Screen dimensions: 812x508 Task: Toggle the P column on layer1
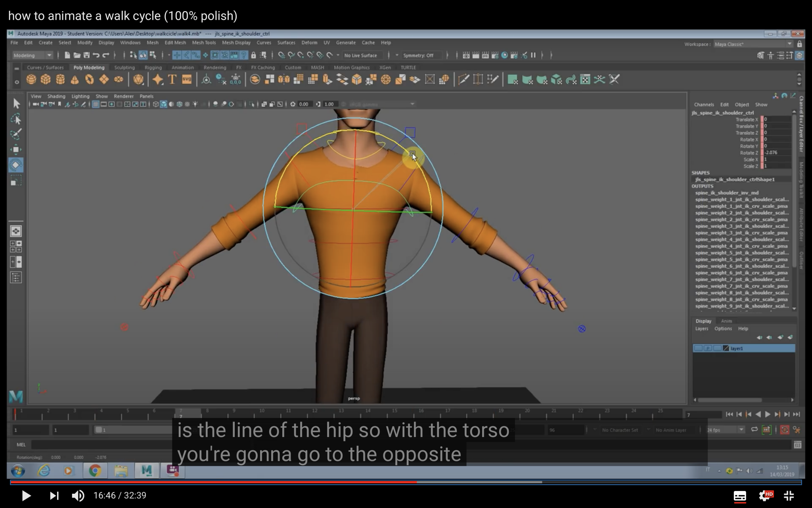point(708,348)
